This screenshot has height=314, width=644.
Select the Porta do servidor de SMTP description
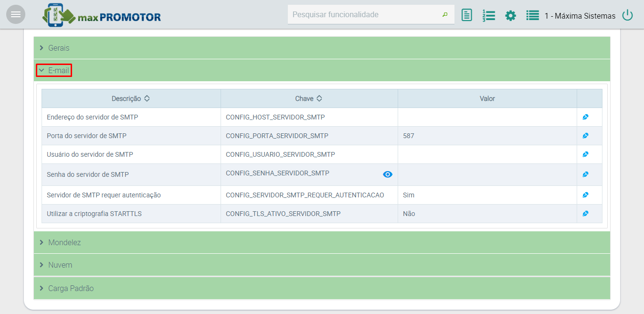(x=86, y=136)
